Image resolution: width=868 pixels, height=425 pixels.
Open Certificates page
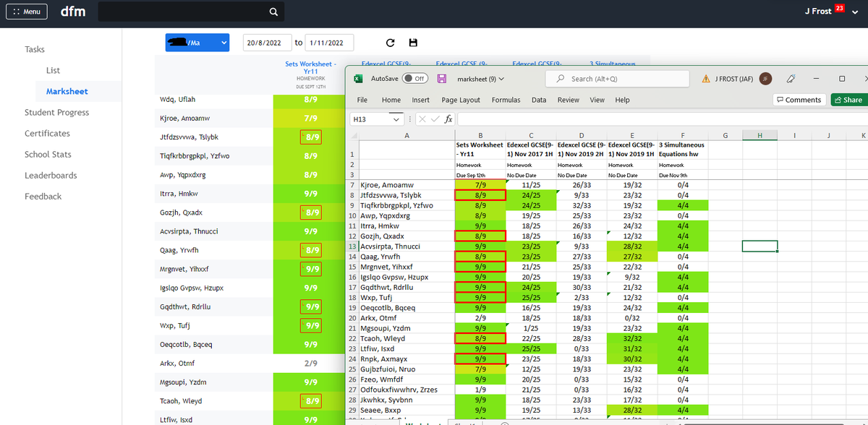(47, 133)
